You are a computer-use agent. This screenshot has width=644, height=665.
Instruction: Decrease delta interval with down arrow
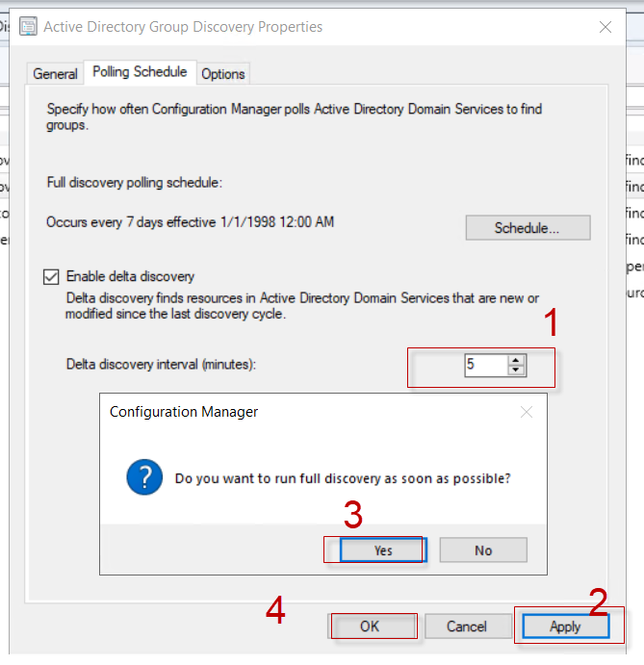(516, 370)
